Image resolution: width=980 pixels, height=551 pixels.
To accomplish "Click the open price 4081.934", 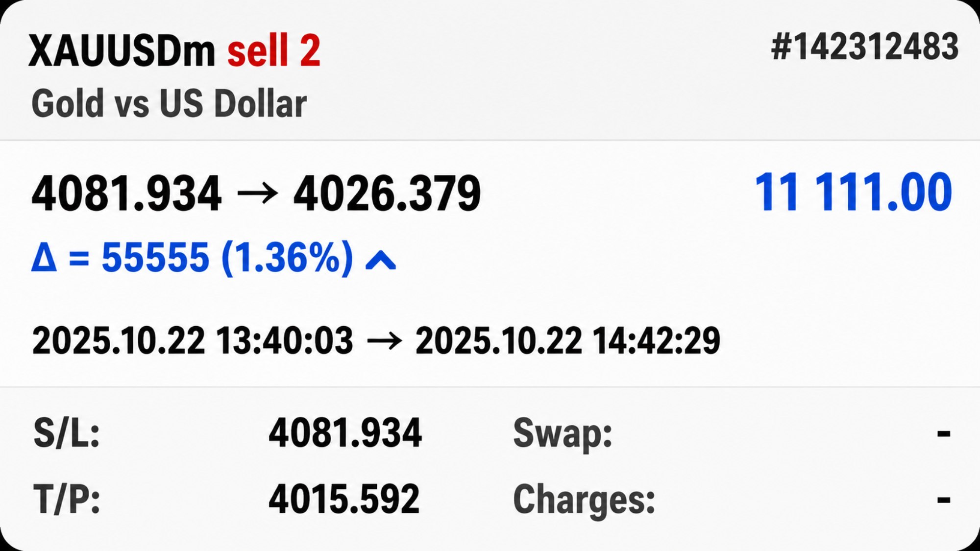I will (126, 194).
